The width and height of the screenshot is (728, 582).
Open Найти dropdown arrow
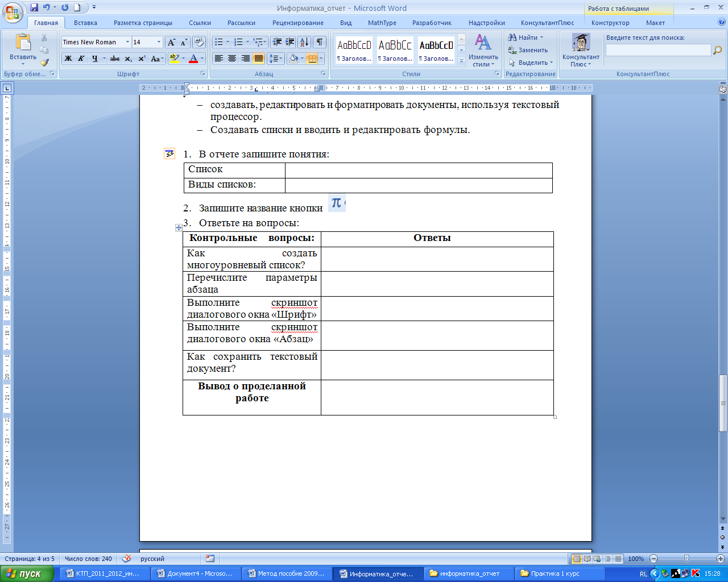pyautogui.click(x=541, y=38)
